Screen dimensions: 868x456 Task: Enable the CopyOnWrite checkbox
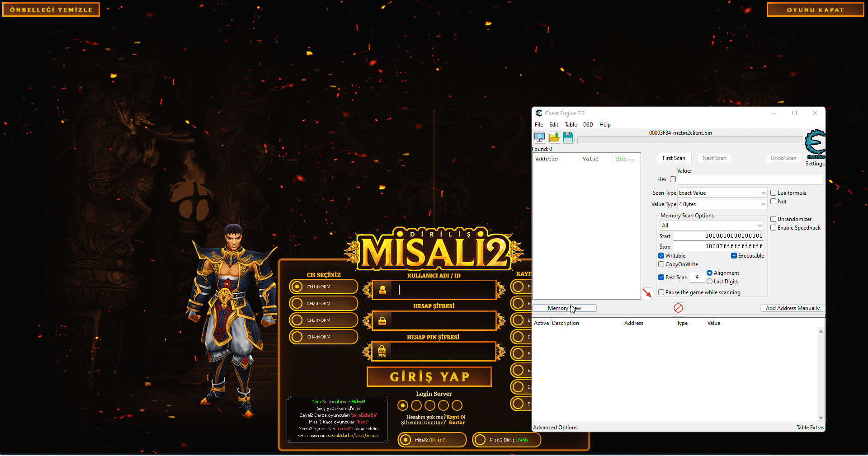pos(661,264)
